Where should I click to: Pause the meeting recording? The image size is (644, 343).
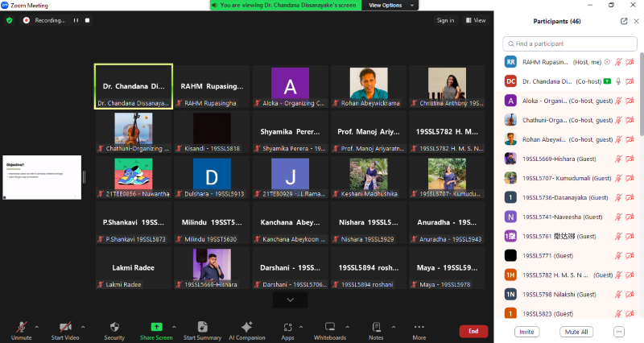(76, 20)
